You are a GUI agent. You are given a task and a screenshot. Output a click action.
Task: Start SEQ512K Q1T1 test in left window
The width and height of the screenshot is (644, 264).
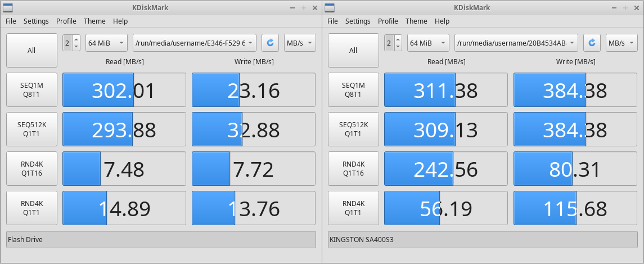click(31, 129)
